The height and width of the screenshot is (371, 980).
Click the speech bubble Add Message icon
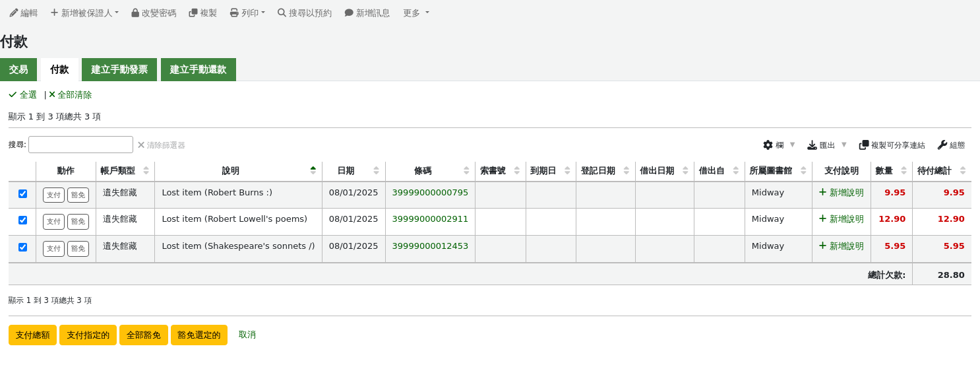coord(349,13)
